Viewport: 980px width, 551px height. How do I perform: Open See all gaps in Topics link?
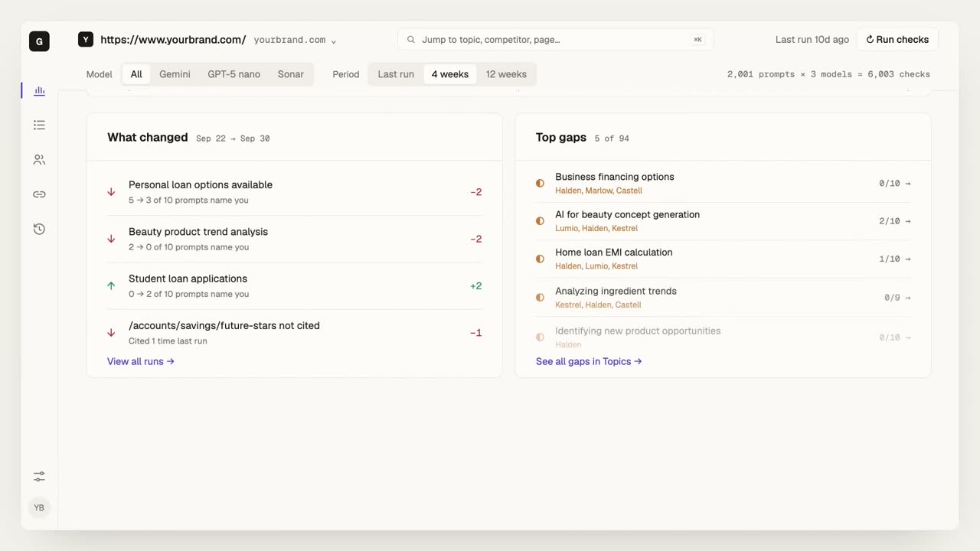click(x=589, y=361)
